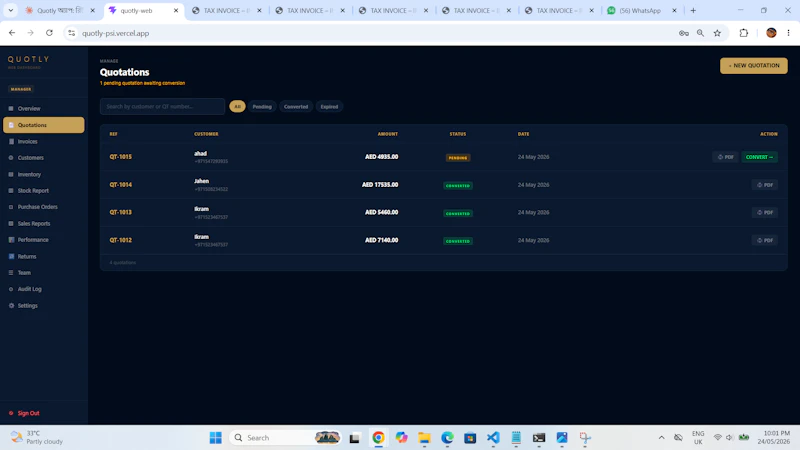800x450 pixels.
Task: Show hidden system tray icons
Action: pos(661,438)
